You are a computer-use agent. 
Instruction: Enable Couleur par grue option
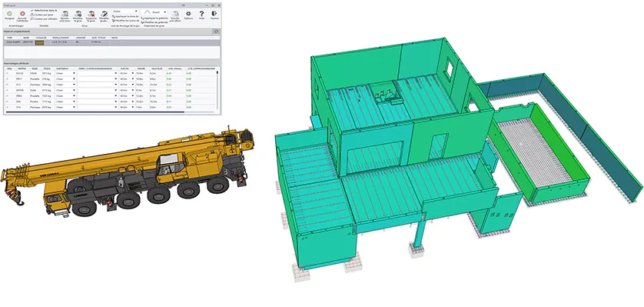(x=42, y=15)
